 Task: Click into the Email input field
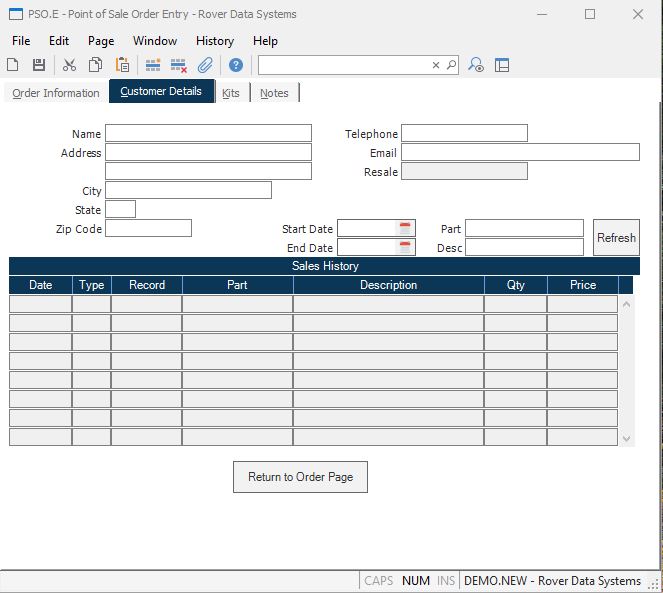click(x=520, y=152)
